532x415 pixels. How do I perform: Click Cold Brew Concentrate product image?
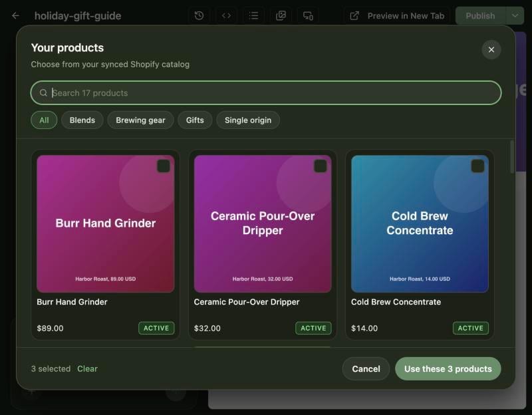tap(420, 224)
